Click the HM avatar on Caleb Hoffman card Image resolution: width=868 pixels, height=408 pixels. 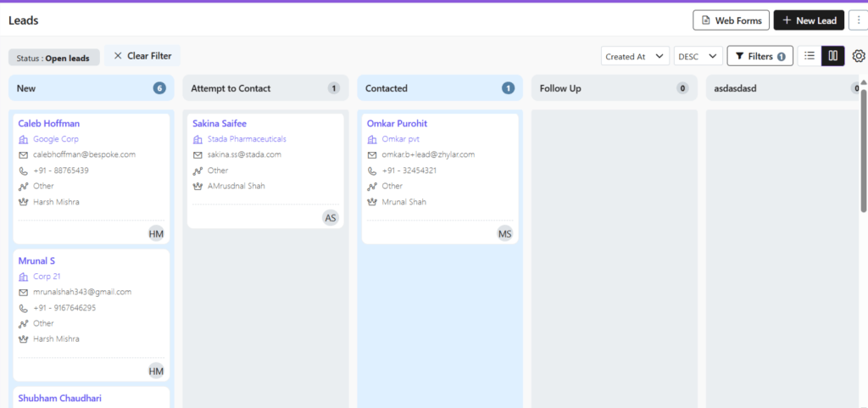coord(156,233)
